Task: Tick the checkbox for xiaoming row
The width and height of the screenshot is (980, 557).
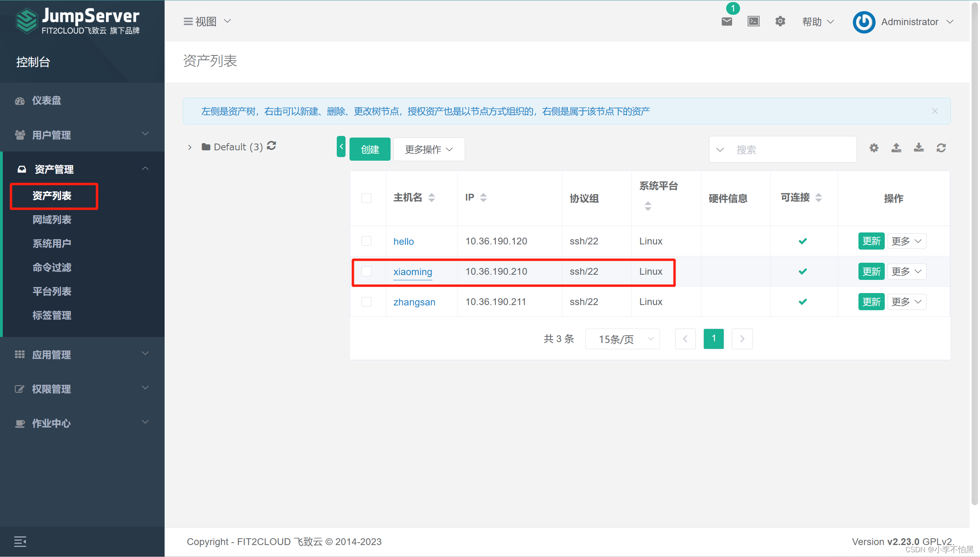Action: (x=366, y=271)
